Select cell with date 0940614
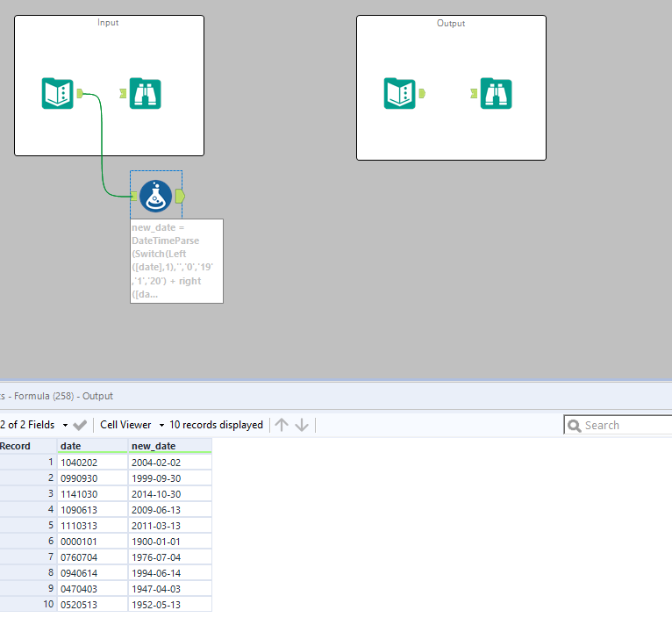The height and width of the screenshot is (639, 672). [93, 573]
